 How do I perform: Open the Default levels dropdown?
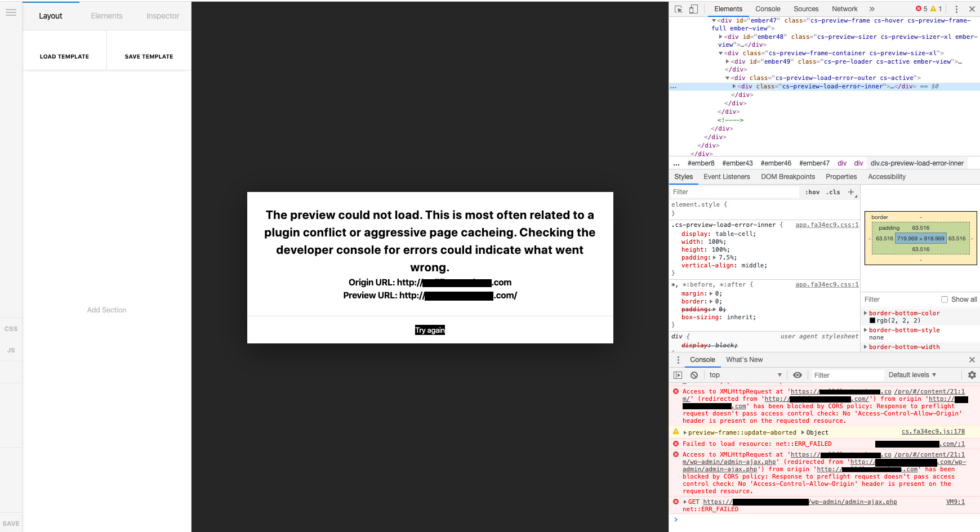(x=912, y=375)
